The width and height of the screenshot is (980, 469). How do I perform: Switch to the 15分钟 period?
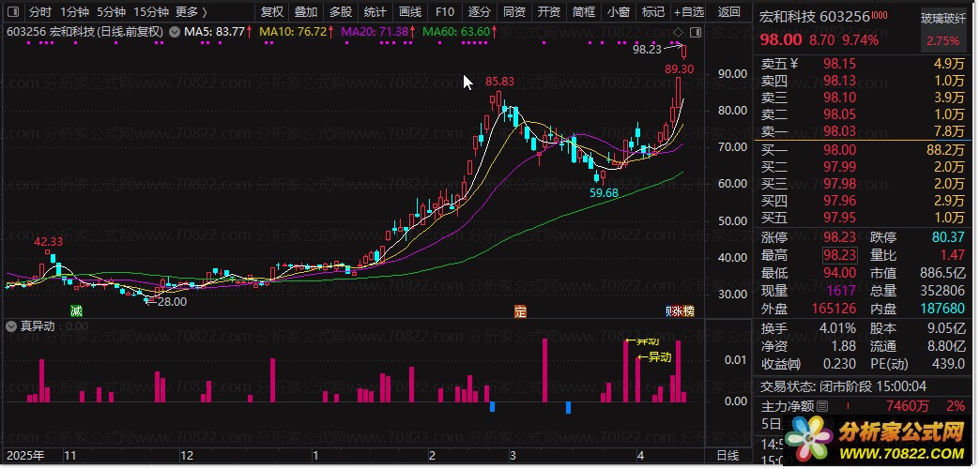click(150, 11)
